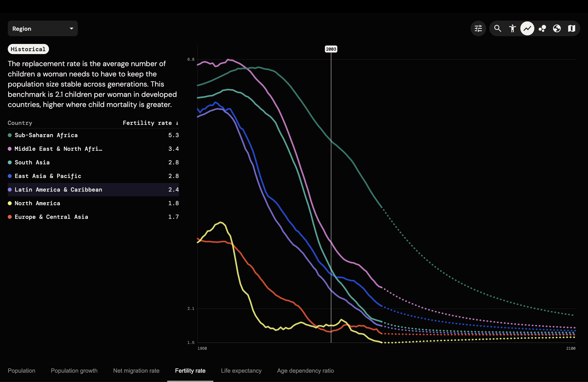Click the Historical label button
The image size is (588, 382).
click(28, 49)
